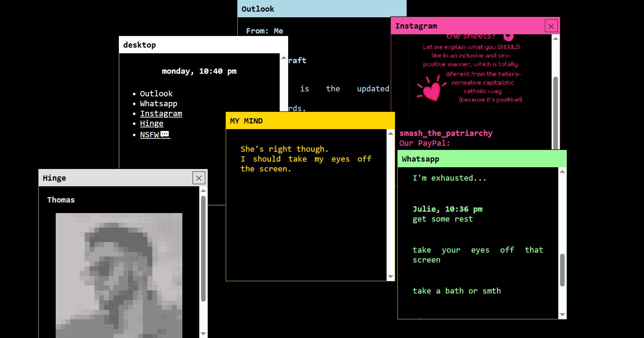
Task: Click the MY MIND window title bar
Action: pos(310,121)
